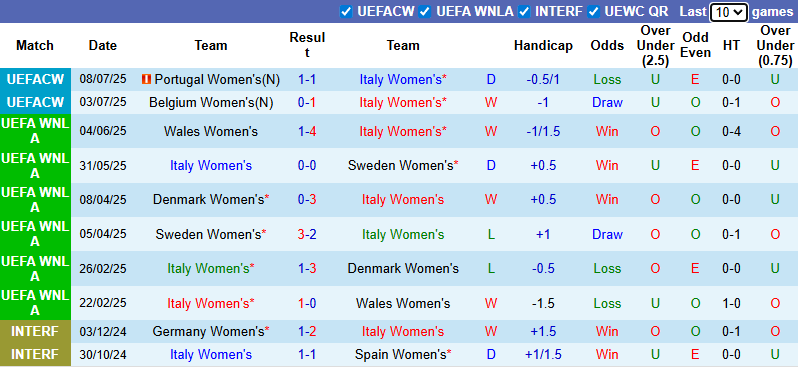Viewport: 798px width, 367px height.
Task: Toggle the UEFA WNLA checkbox
Action: pyautogui.click(x=425, y=12)
